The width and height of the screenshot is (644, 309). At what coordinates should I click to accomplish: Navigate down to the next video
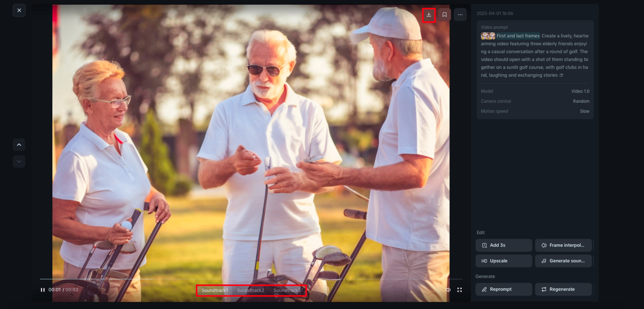click(x=19, y=161)
